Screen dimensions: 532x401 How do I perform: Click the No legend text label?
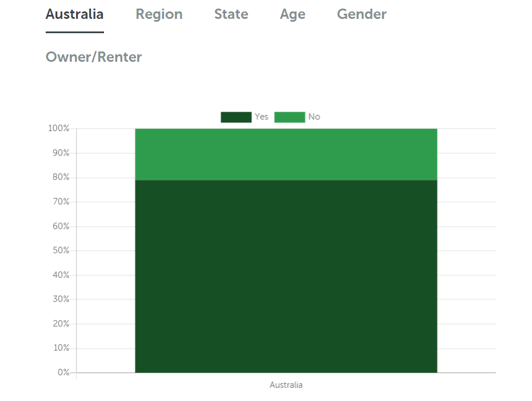tap(314, 117)
